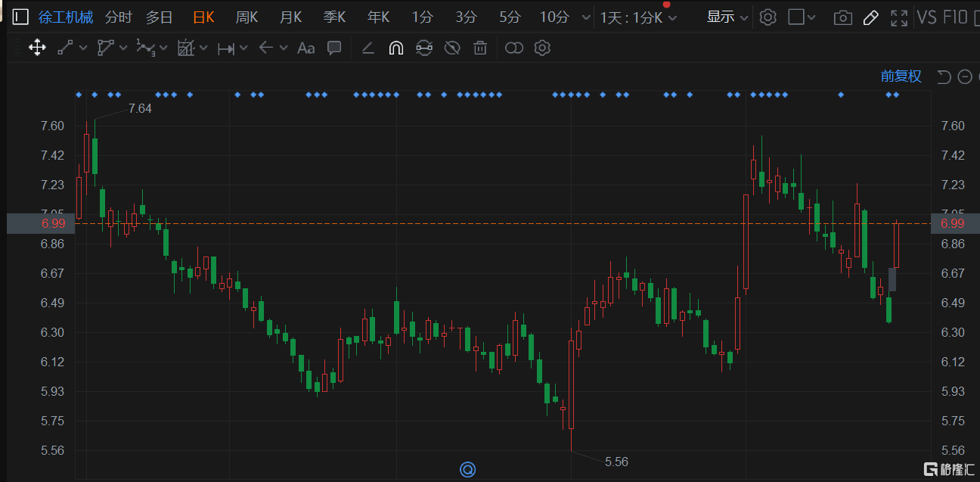
Task: Toggle the pencil drawing toolbar icon
Action: tap(870, 17)
